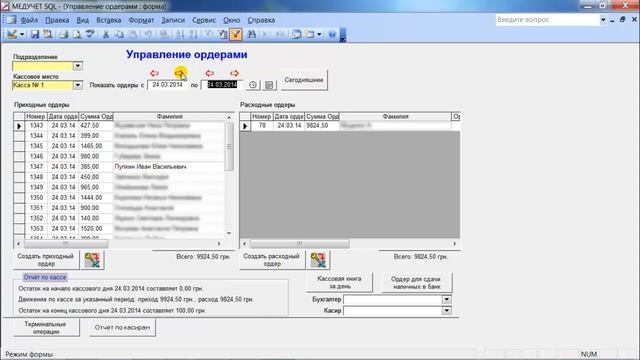640x360 pixels.
Task: Click the highlighted end date field
Action: pos(222,84)
